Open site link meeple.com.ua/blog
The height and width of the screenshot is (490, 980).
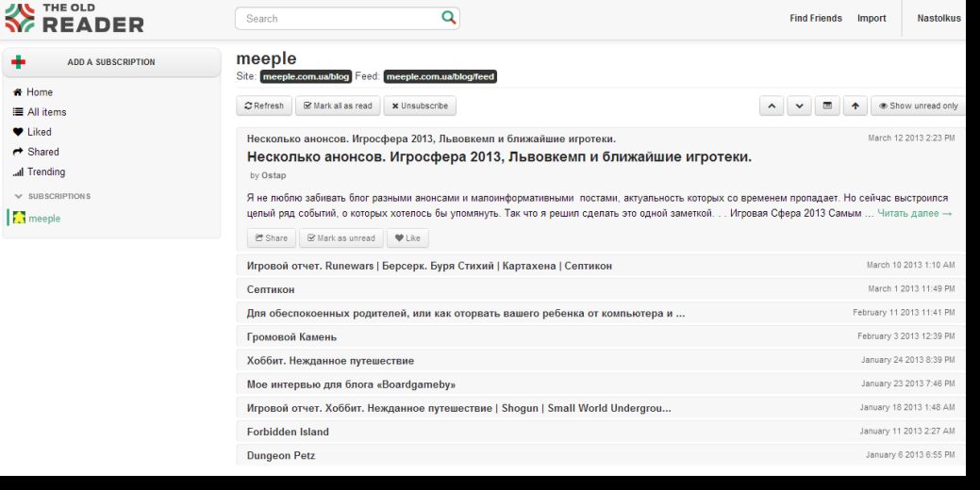pyautogui.click(x=306, y=76)
